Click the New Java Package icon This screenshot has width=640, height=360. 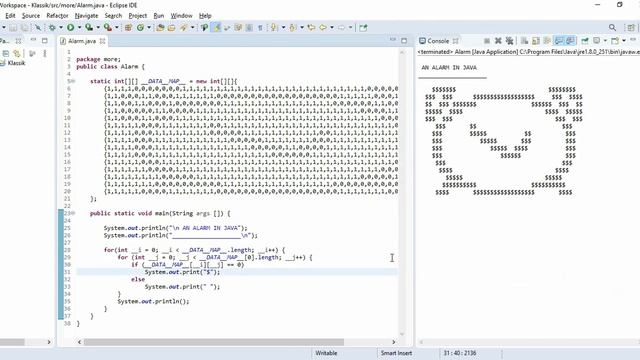pos(128,27)
